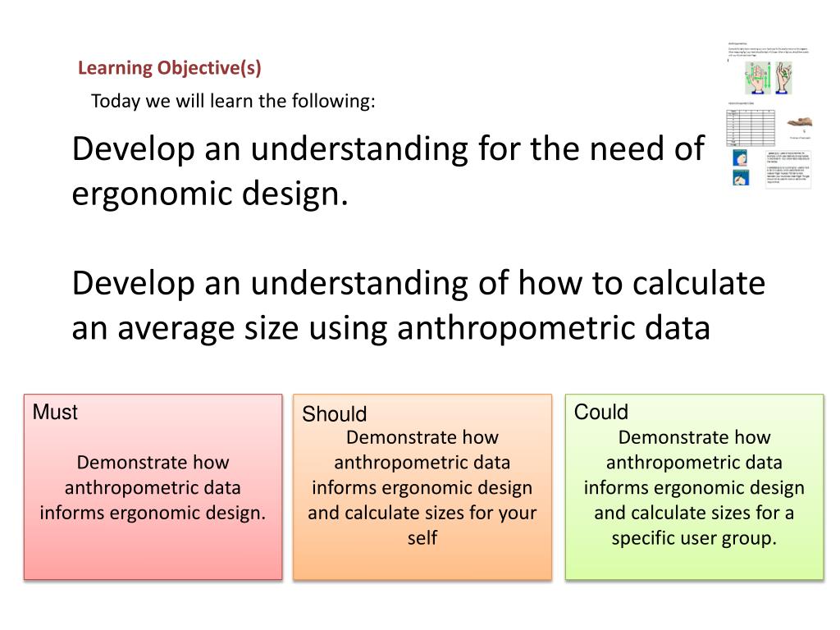Screen dimensions: 840x630
Task: Select text ending 'for your self' in orange box
Action: (x=422, y=487)
